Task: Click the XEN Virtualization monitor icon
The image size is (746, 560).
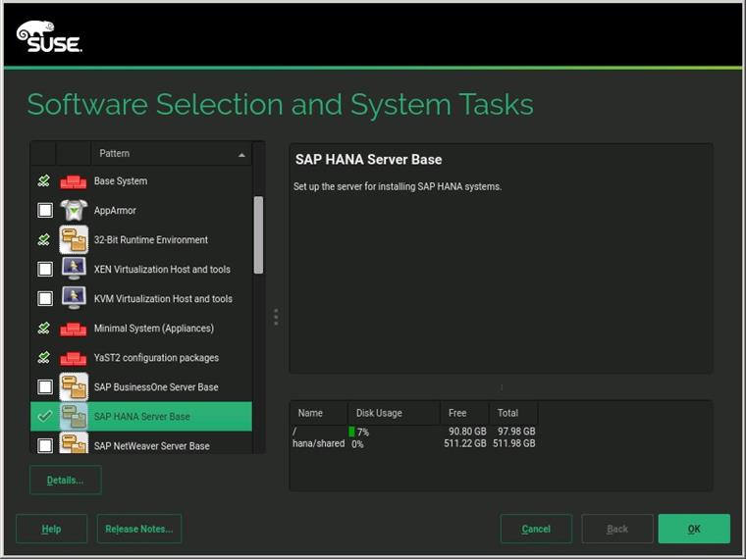Action: pos(74,269)
